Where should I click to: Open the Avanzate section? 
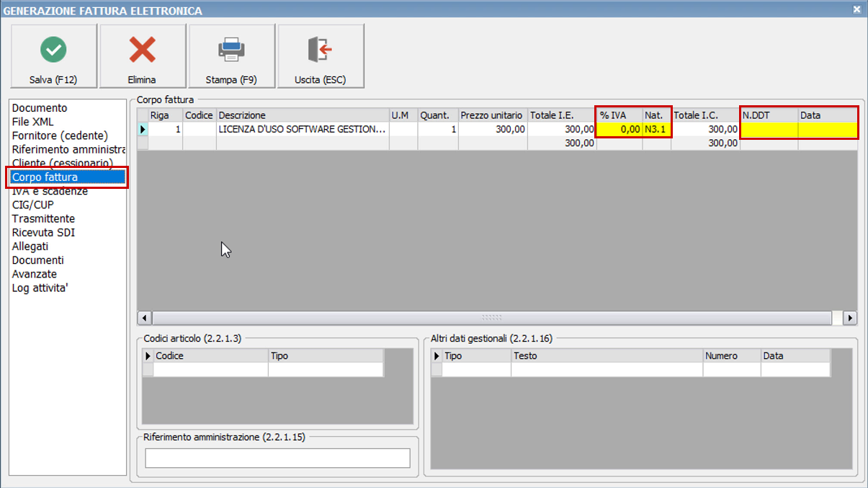(35, 274)
